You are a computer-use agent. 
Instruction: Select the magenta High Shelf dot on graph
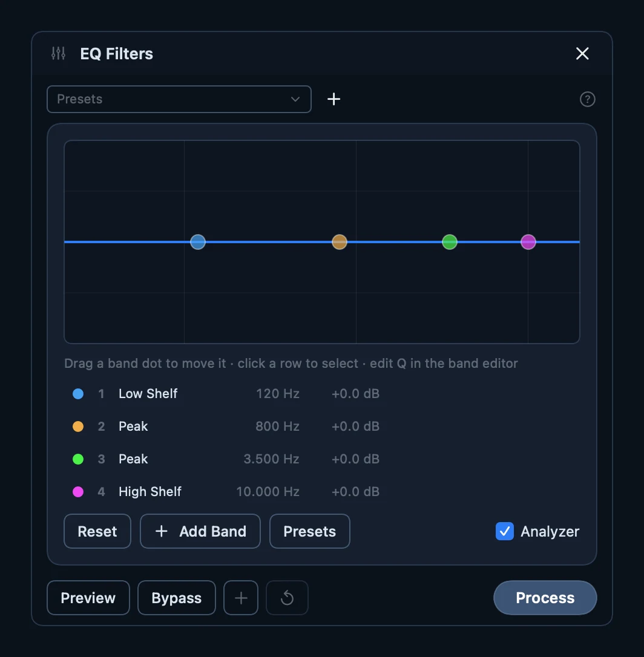tap(528, 242)
